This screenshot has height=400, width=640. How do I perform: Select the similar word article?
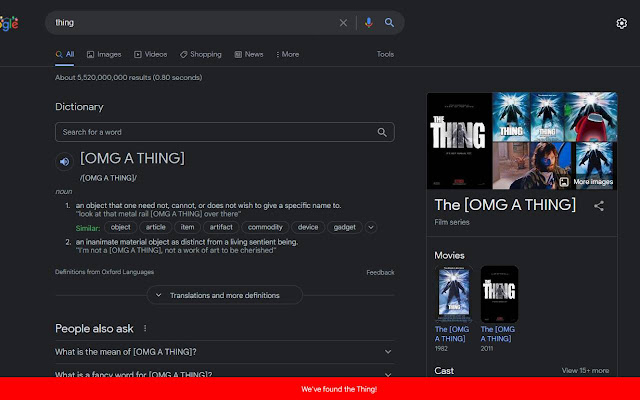pyautogui.click(x=156, y=227)
